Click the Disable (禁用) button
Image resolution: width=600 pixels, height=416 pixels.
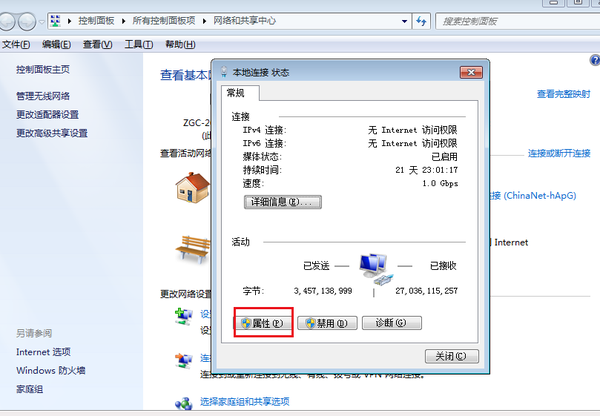coord(327,323)
